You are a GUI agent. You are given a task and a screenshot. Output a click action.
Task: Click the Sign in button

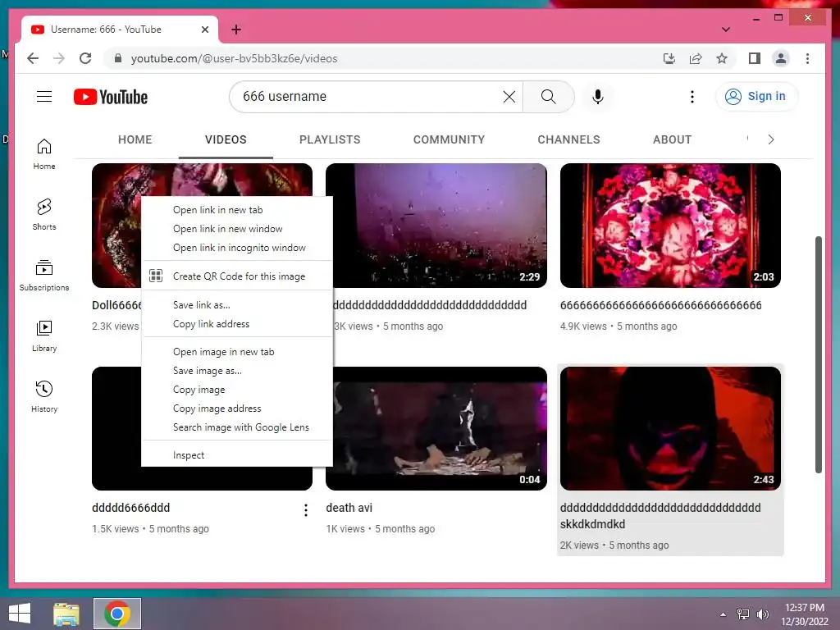[x=756, y=97]
